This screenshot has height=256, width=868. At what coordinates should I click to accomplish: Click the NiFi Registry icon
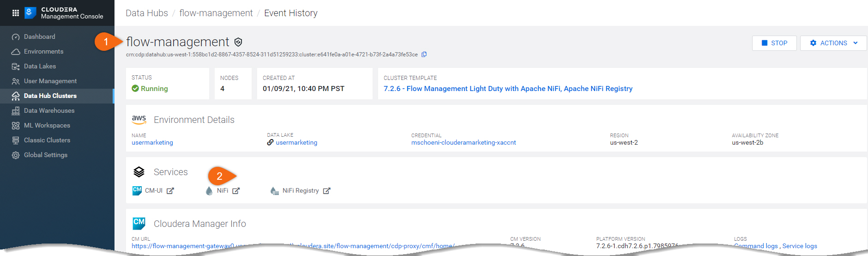pyautogui.click(x=275, y=191)
